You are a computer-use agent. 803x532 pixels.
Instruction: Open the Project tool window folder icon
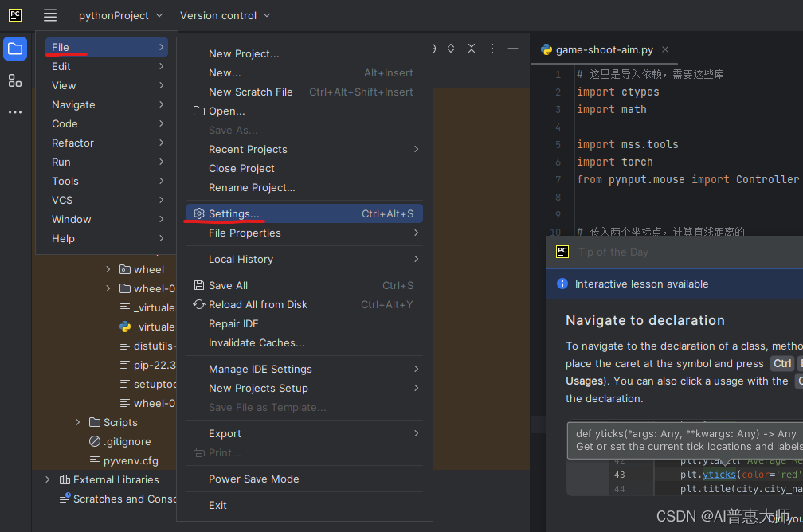(x=15, y=49)
